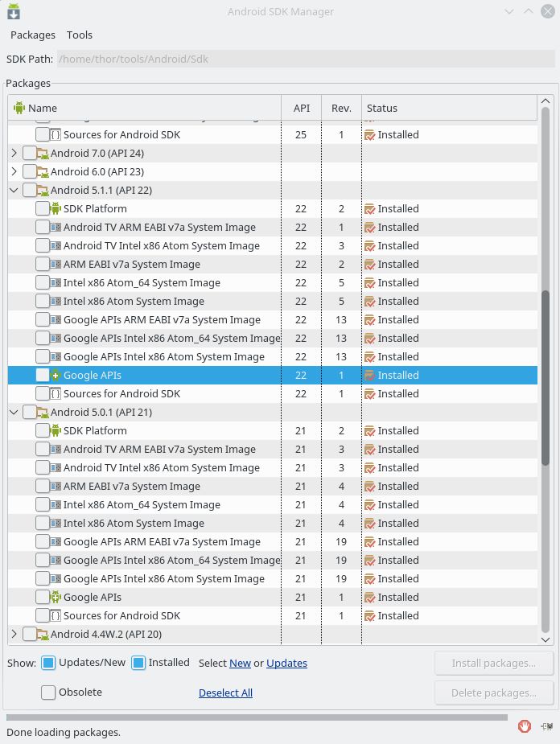
Task: Click the Android 5.1.1 (API 22) folder icon
Action: (x=43, y=191)
